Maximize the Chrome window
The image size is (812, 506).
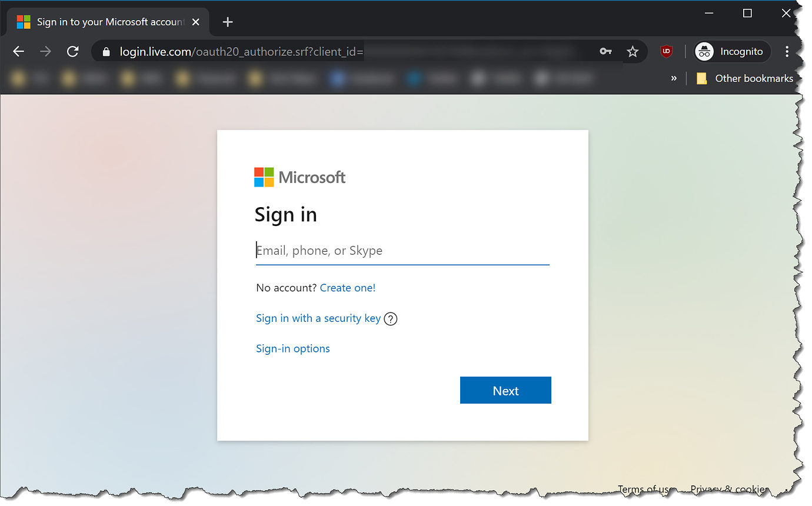747,14
